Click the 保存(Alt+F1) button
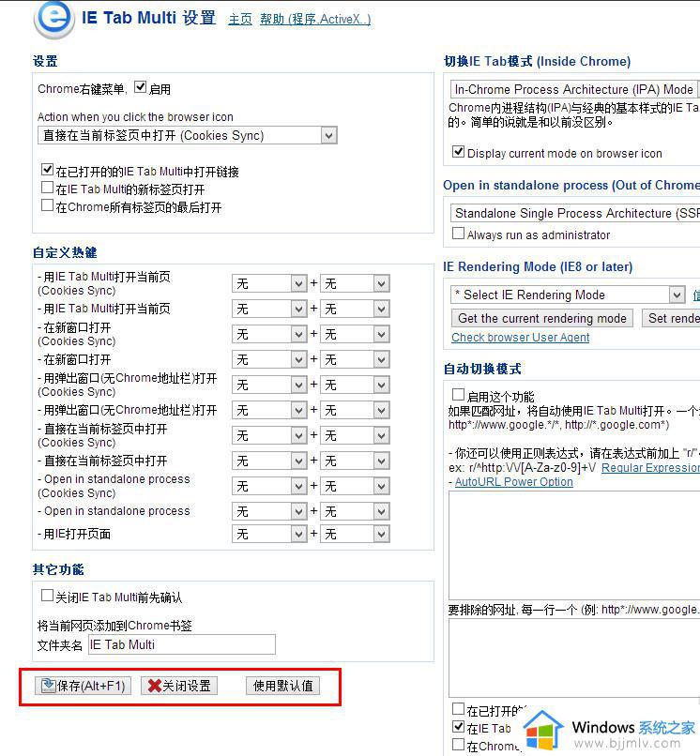This screenshot has width=700, height=756. [x=83, y=686]
